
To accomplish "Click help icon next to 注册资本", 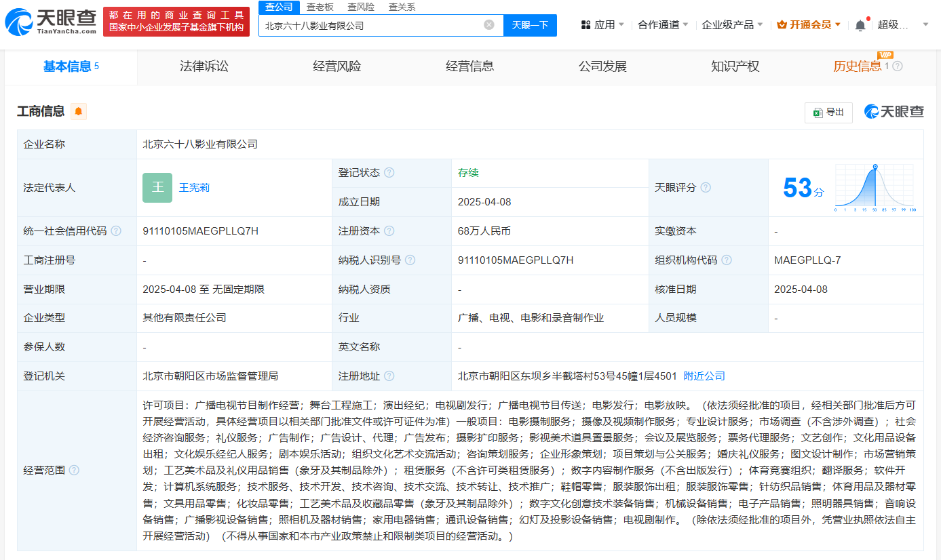I will pos(389,231).
